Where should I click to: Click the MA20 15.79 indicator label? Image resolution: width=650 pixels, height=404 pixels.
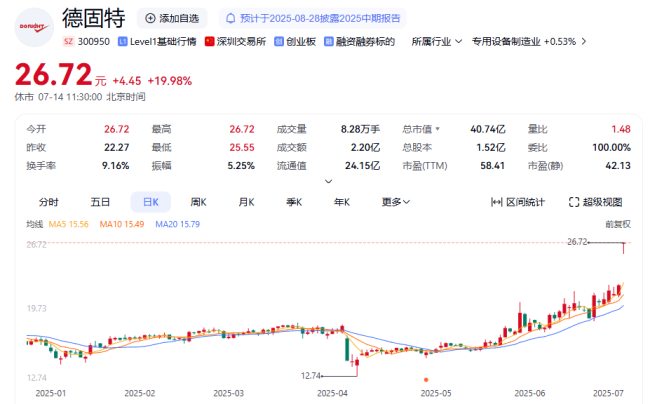[177, 224]
